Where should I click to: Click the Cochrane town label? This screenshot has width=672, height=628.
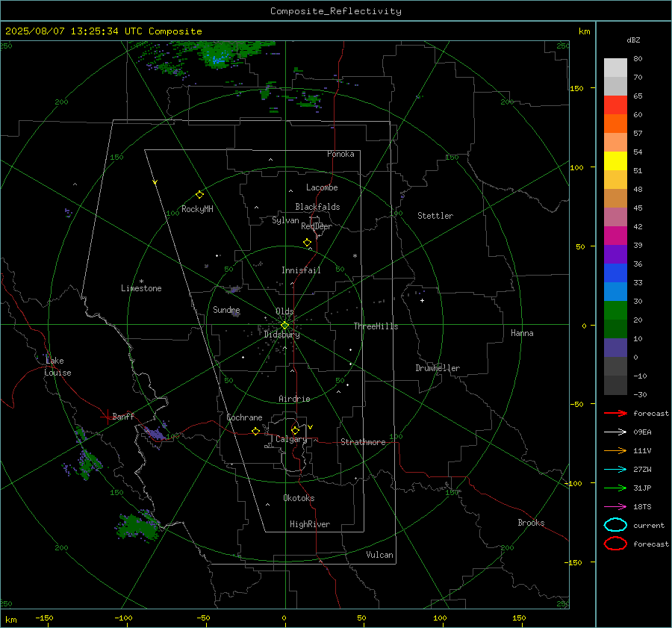pyautogui.click(x=244, y=417)
